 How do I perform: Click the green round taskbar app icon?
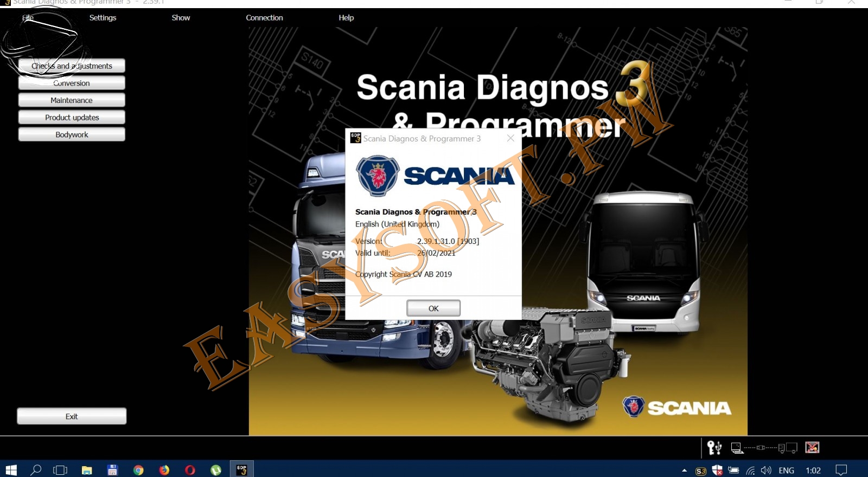pyautogui.click(x=216, y=470)
